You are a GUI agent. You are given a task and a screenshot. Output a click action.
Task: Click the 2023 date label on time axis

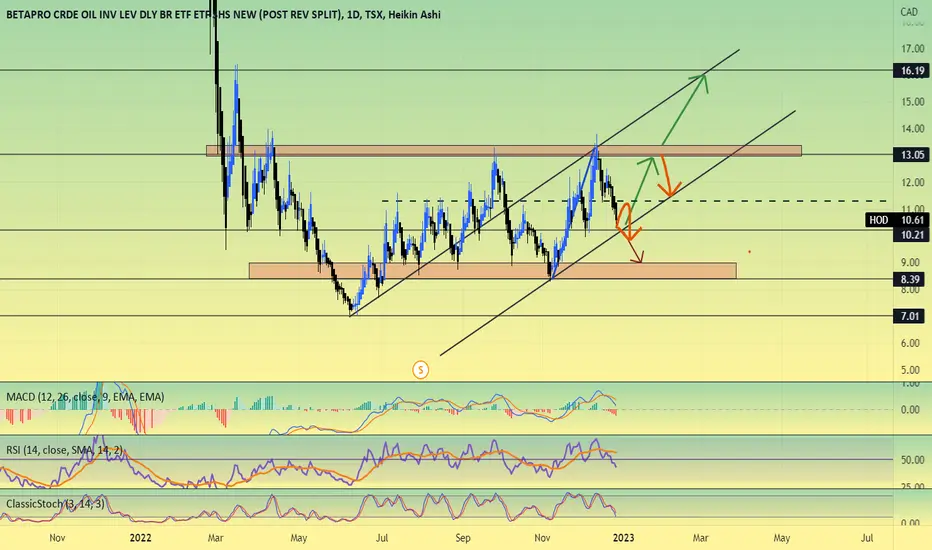tap(623, 538)
